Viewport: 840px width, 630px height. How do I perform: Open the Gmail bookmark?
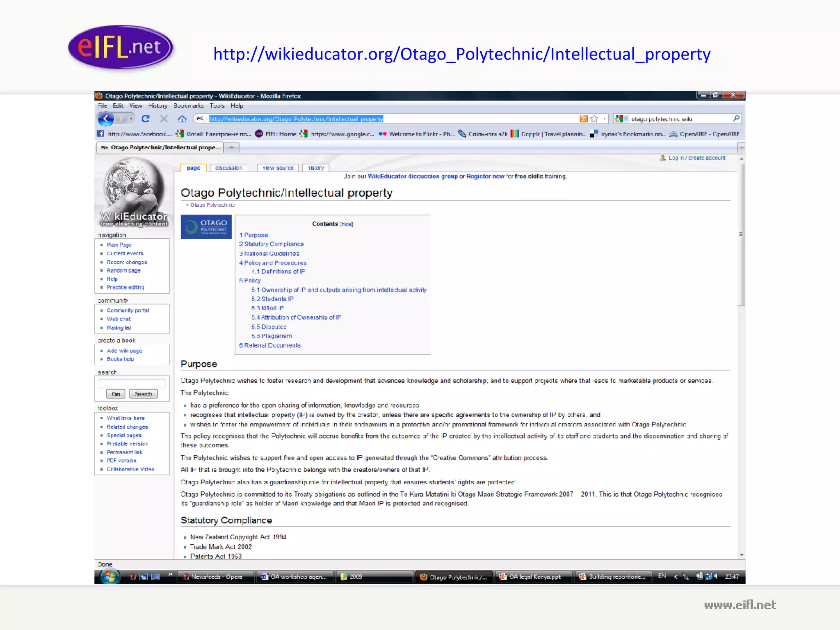[x=213, y=134]
